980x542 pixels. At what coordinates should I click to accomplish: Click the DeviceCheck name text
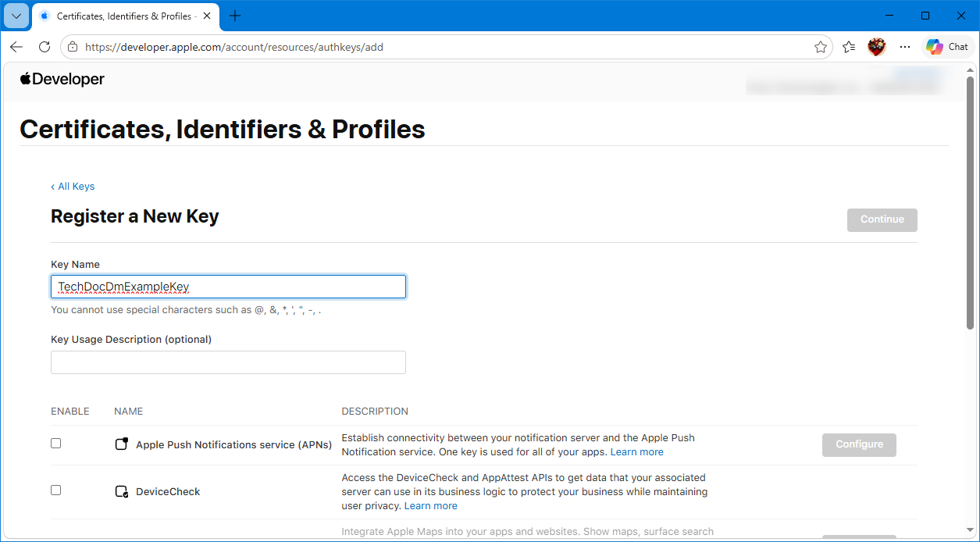[x=168, y=491]
